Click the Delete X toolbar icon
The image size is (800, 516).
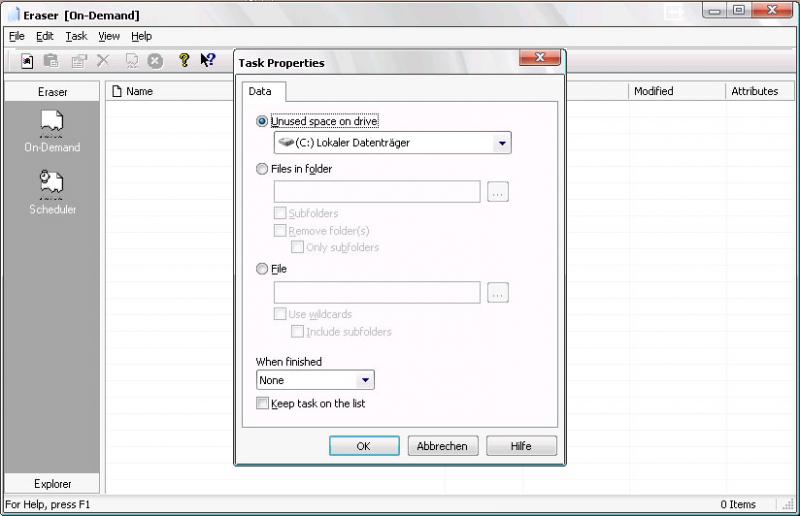pyautogui.click(x=103, y=61)
